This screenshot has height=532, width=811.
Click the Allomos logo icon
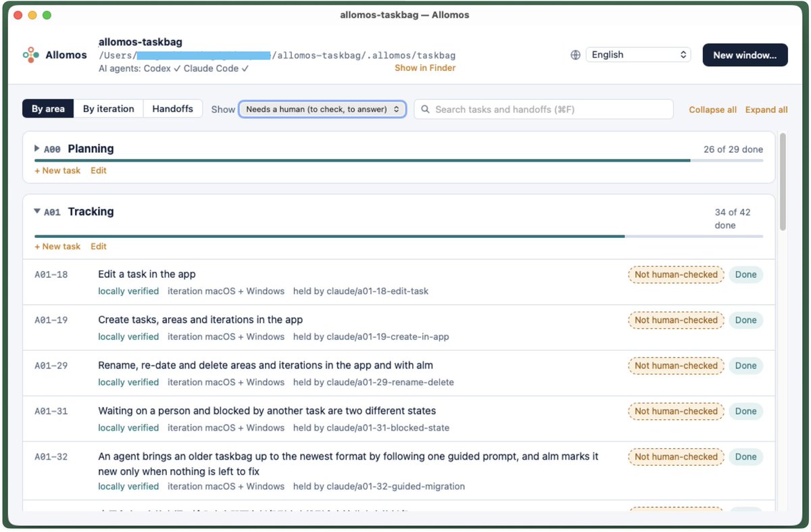click(30, 55)
